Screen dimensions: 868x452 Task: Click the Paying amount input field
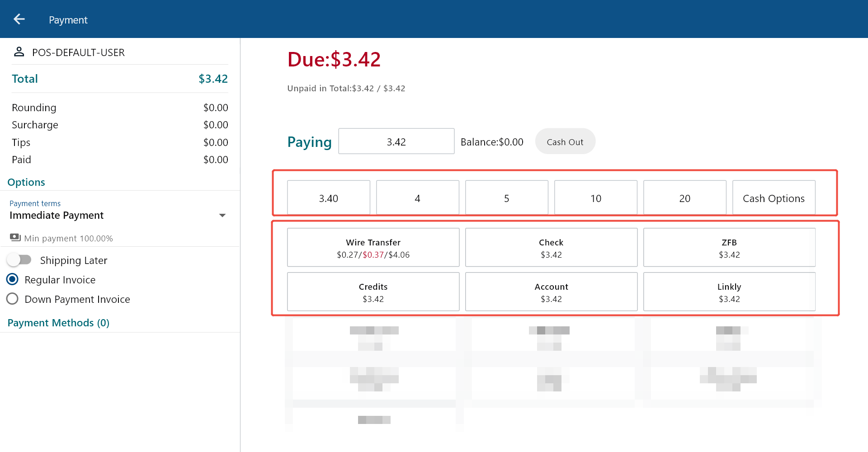[x=396, y=141]
